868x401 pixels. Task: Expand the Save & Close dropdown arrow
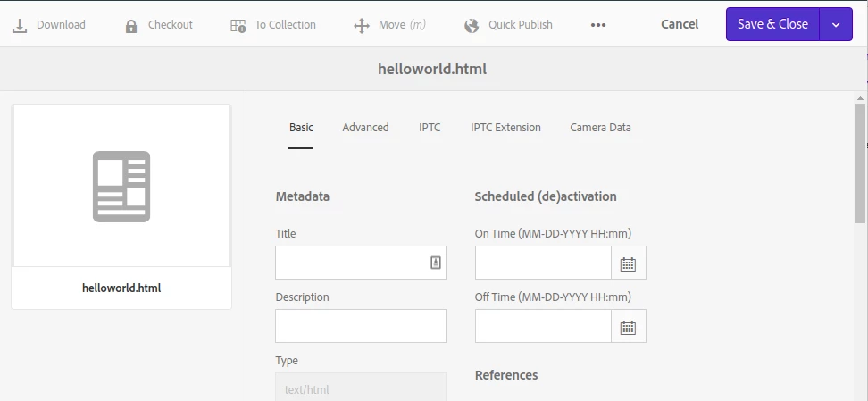click(x=836, y=25)
